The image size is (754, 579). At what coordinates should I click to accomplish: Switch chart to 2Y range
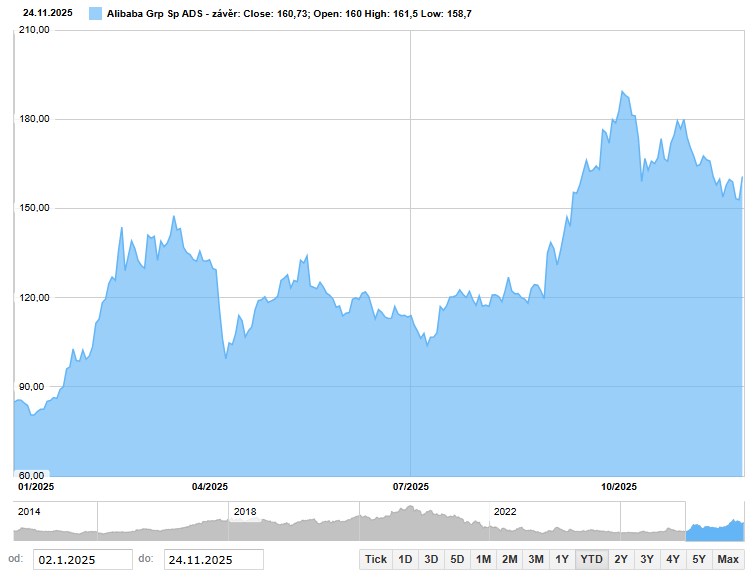click(x=621, y=559)
